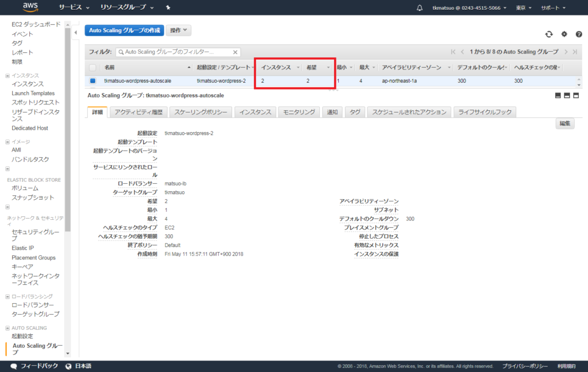Click the pin shortcut star icon
588x372 pixels.
pyautogui.click(x=168, y=7)
